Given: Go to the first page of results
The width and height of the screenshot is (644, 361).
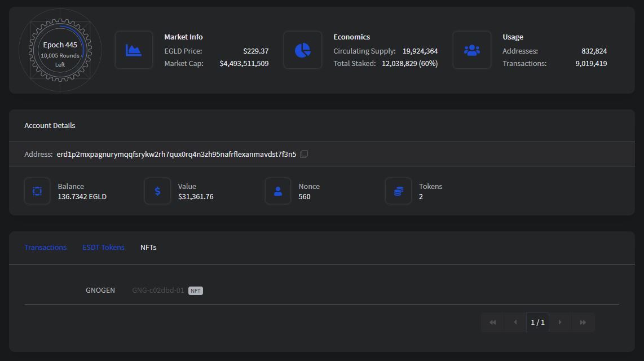Looking at the screenshot, I should click(493, 323).
